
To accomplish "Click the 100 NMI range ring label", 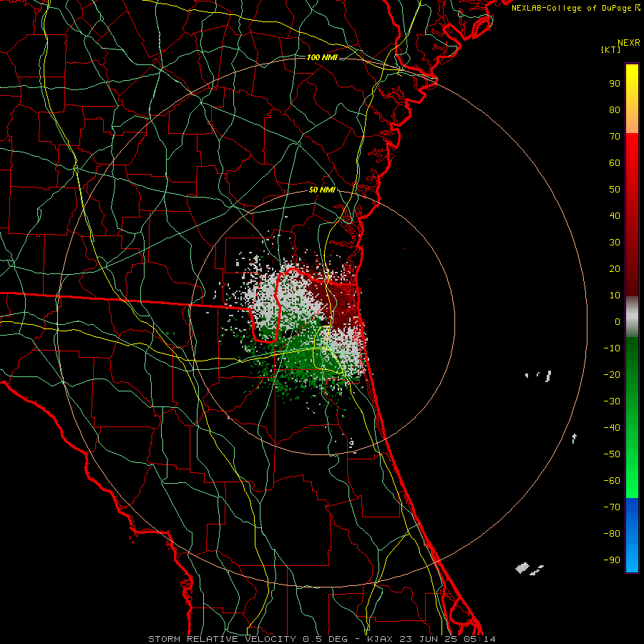I will pos(322,57).
